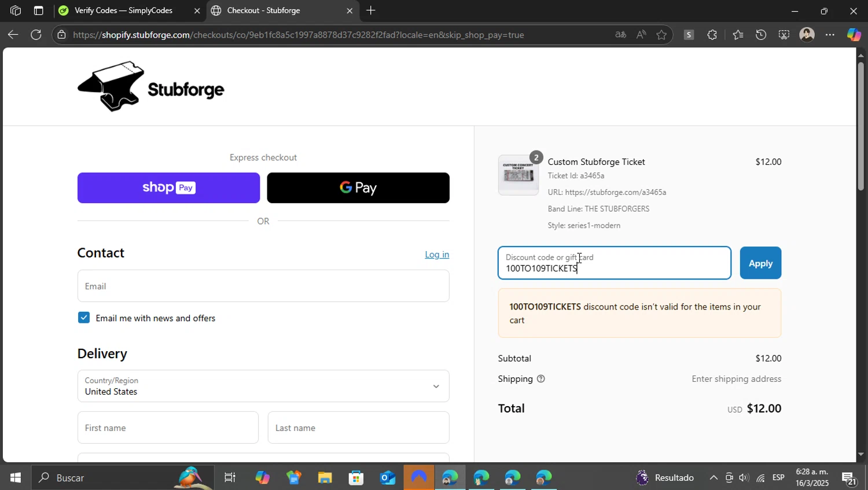The image size is (868, 490).
Task: Select the Band Line text
Action: [x=598, y=209]
